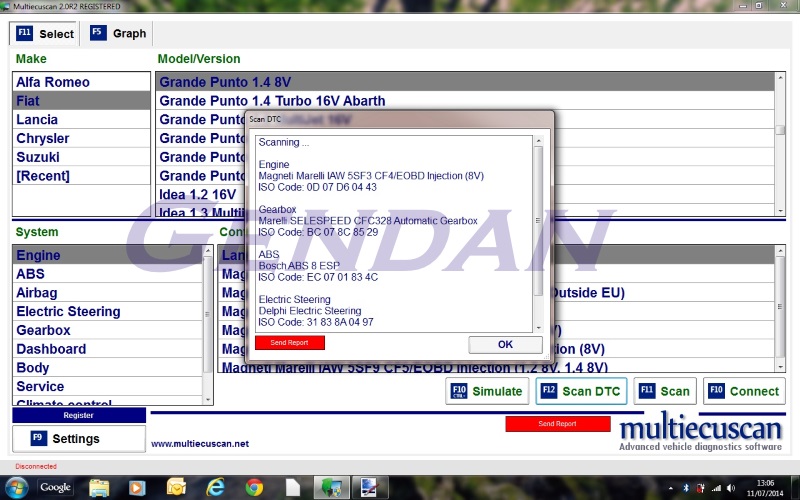Open Settings

pos(79,439)
